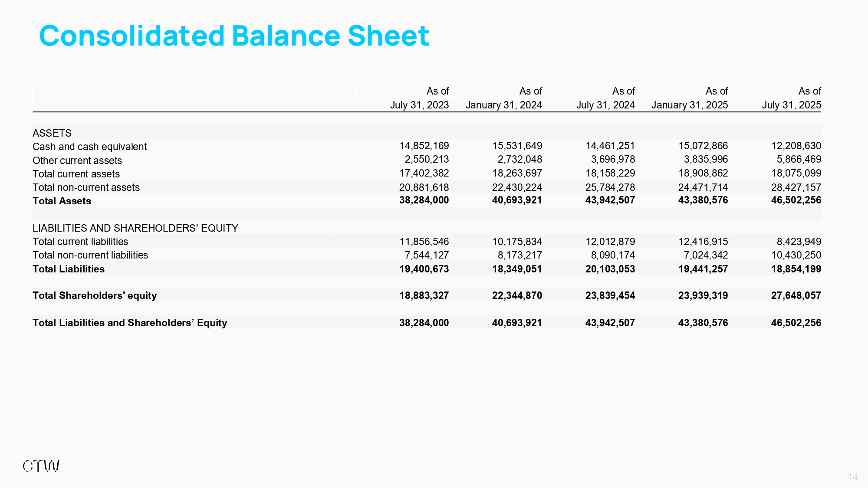Click the ASSETS section label

tap(52, 133)
